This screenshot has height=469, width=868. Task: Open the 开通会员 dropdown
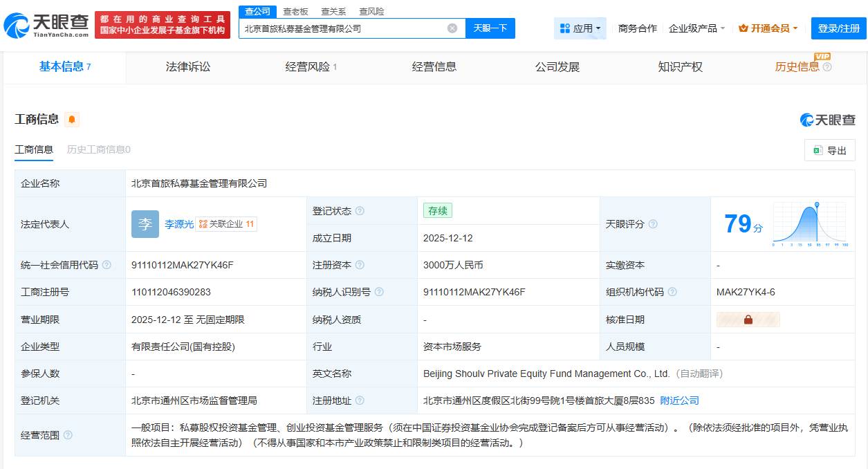(x=768, y=28)
